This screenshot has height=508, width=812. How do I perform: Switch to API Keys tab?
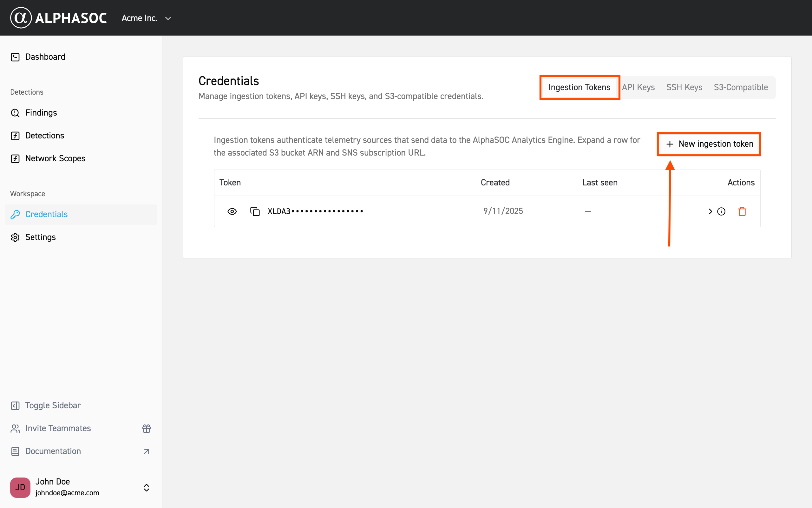coord(638,87)
